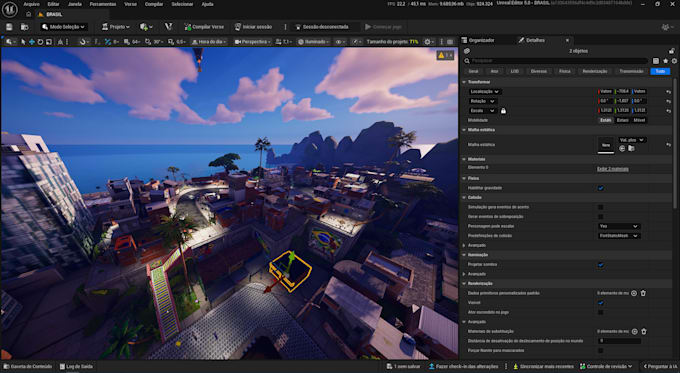
Task: Open Detalhes panel settings gear
Action: point(674,61)
